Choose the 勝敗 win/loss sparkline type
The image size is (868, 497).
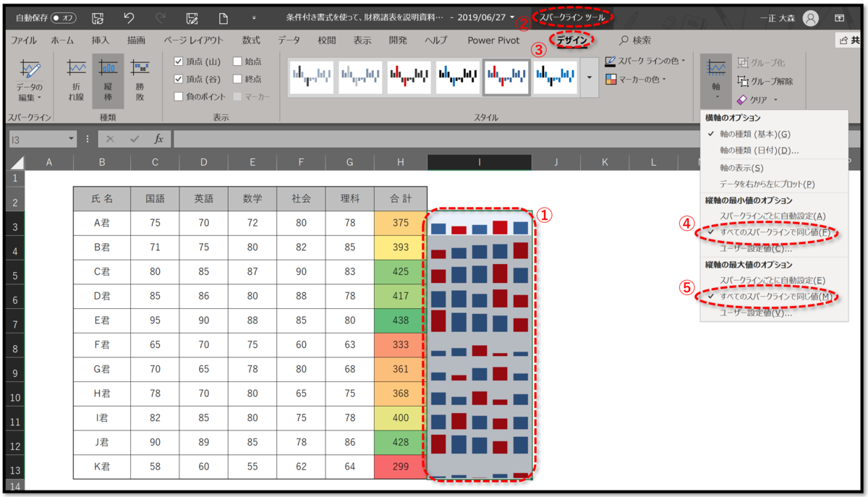(x=140, y=81)
